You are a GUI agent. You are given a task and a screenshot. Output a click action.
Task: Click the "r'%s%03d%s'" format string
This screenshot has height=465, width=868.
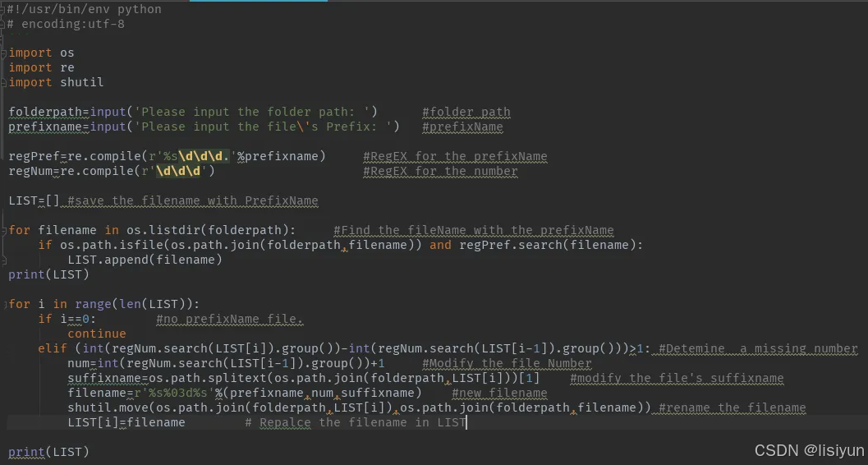pos(174,393)
